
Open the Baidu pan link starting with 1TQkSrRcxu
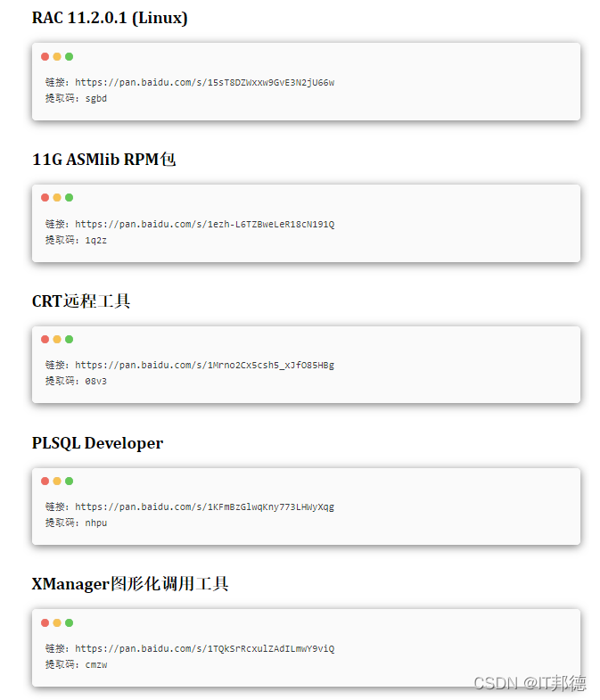pos(204,648)
